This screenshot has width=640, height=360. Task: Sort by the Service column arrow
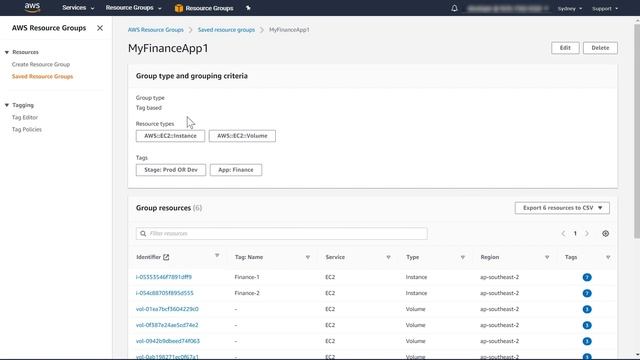[x=388, y=257]
